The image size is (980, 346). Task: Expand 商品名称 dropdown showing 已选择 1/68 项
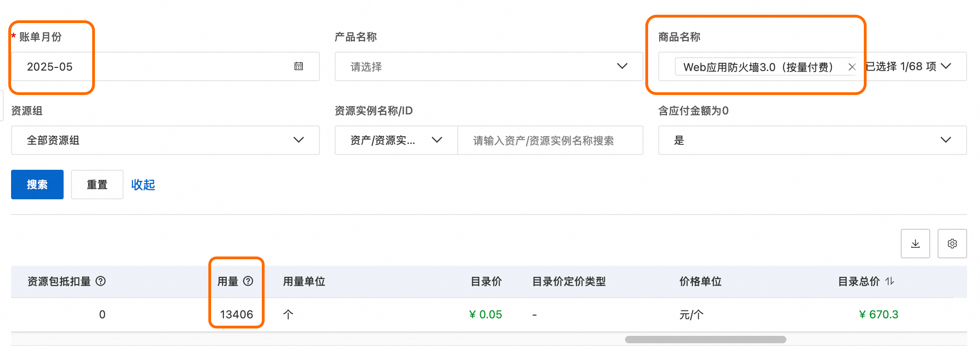tap(946, 66)
